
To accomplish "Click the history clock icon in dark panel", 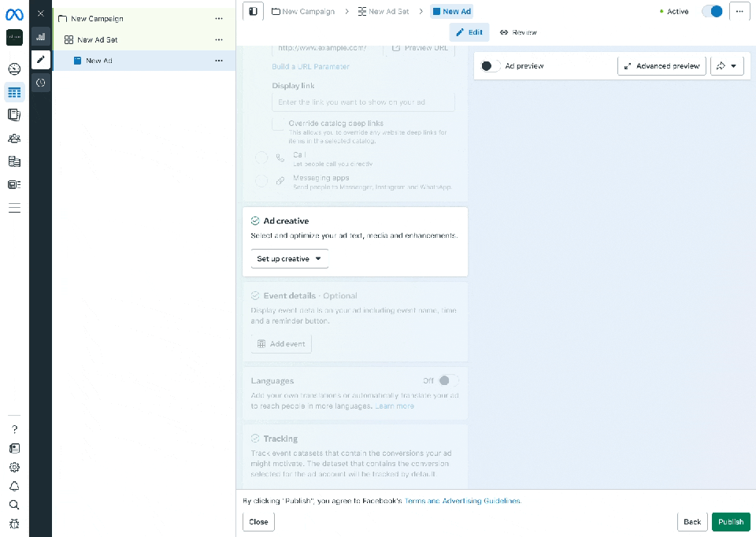I will [x=41, y=83].
